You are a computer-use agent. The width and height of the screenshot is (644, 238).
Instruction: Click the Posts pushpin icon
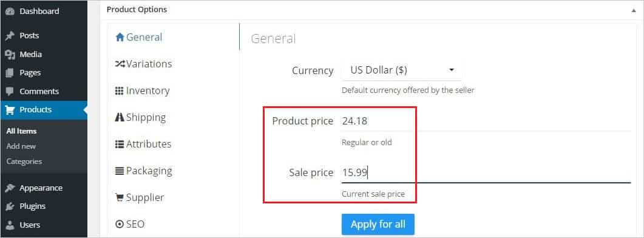coord(10,36)
